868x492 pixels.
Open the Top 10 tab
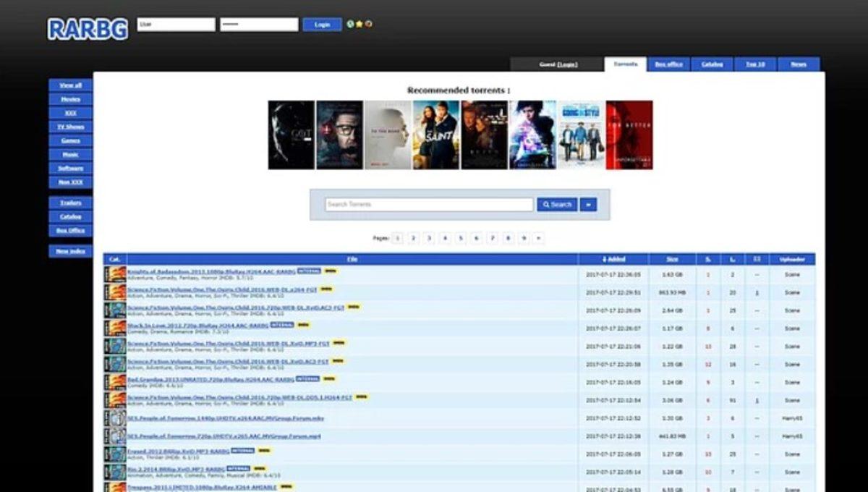[754, 64]
